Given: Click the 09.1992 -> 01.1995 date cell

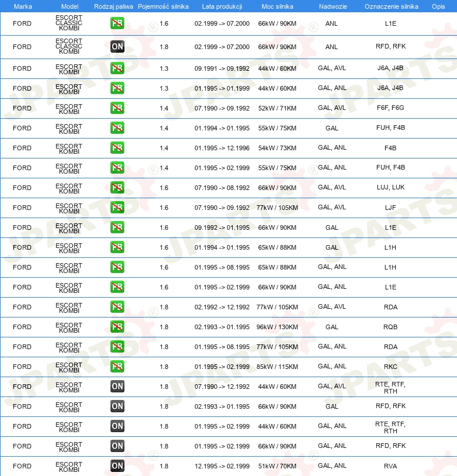Looking at the screenshot, I should [x=222, y=227].
